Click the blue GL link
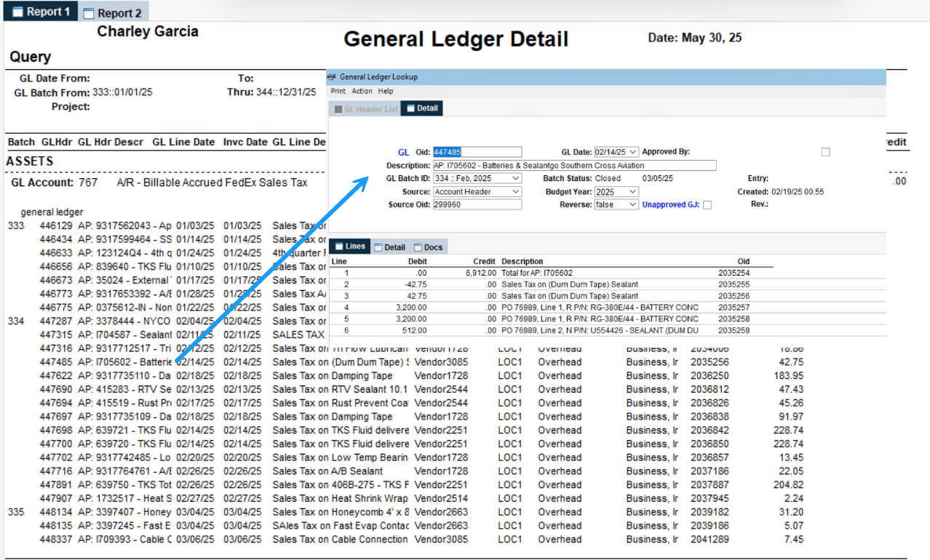This screenshot has height=560, width=930. [404, 152]
